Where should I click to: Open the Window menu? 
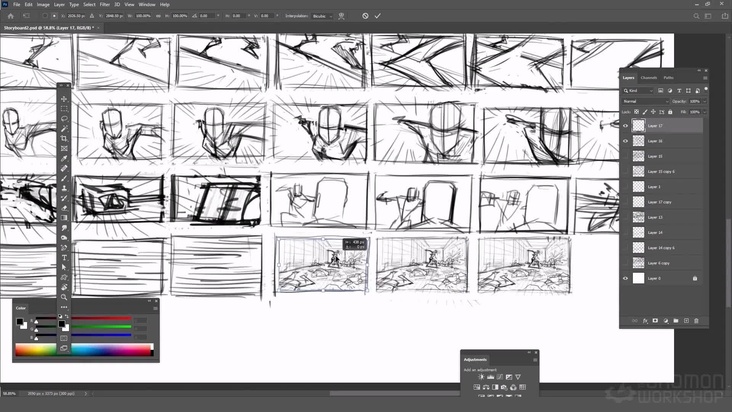147,5
